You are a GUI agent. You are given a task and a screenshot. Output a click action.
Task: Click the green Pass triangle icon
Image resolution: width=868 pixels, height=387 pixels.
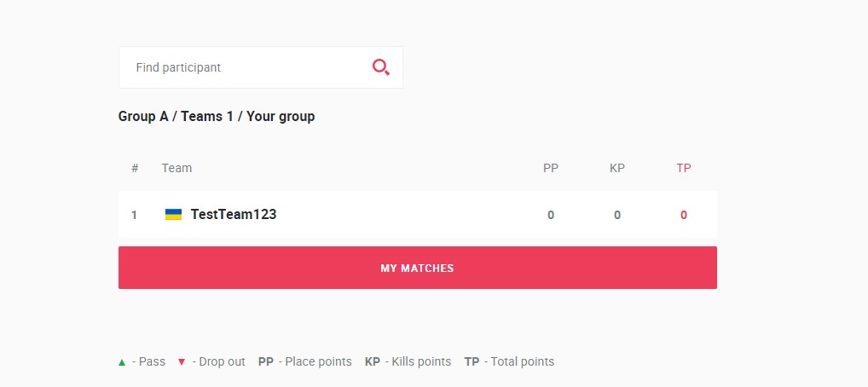tap(122, 362)
